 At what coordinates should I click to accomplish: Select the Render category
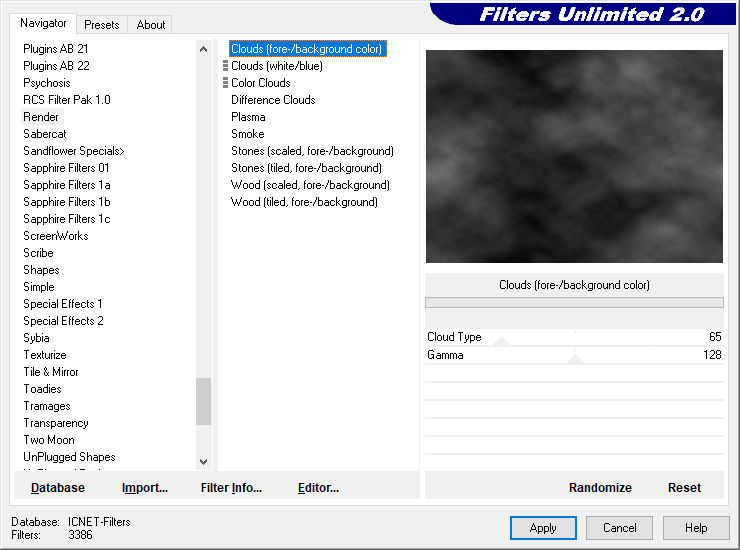pos(41,117)
